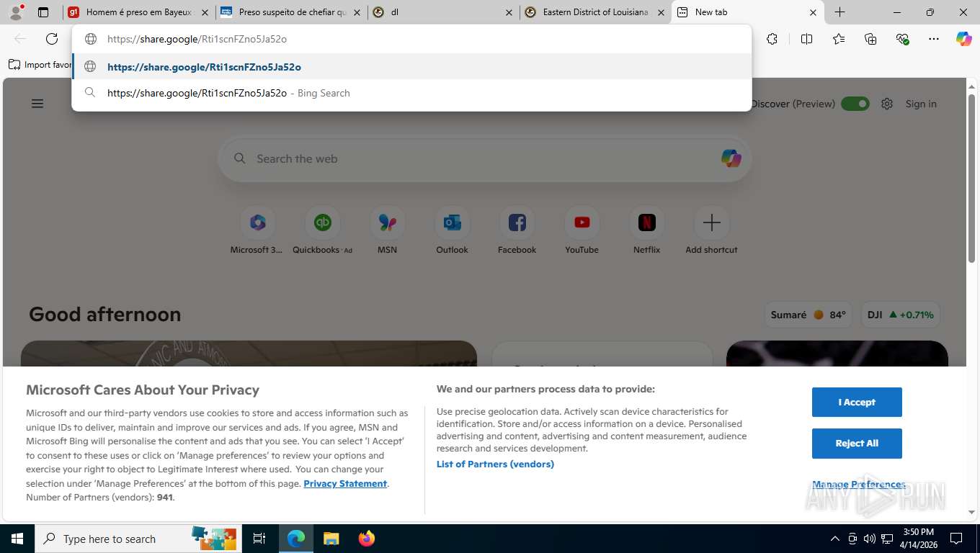980x553 pixels.
Task: Click the Refresh page button
Action: pyautogui.click(x=51, y=39)
